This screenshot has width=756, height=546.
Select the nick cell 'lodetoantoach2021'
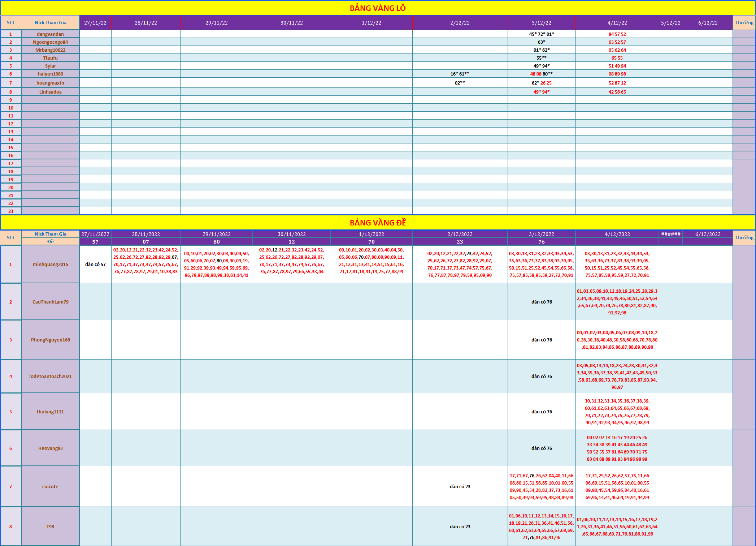click(51, 376)
